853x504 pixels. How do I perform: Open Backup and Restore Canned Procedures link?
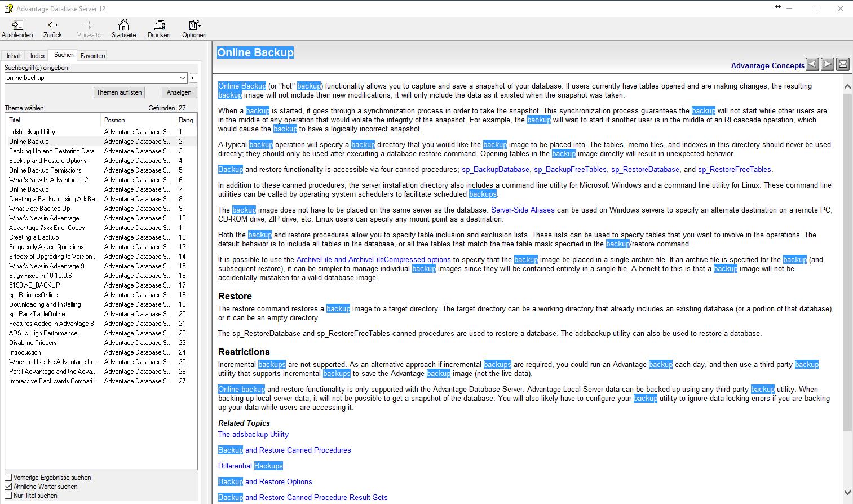[x=285, y=450]
